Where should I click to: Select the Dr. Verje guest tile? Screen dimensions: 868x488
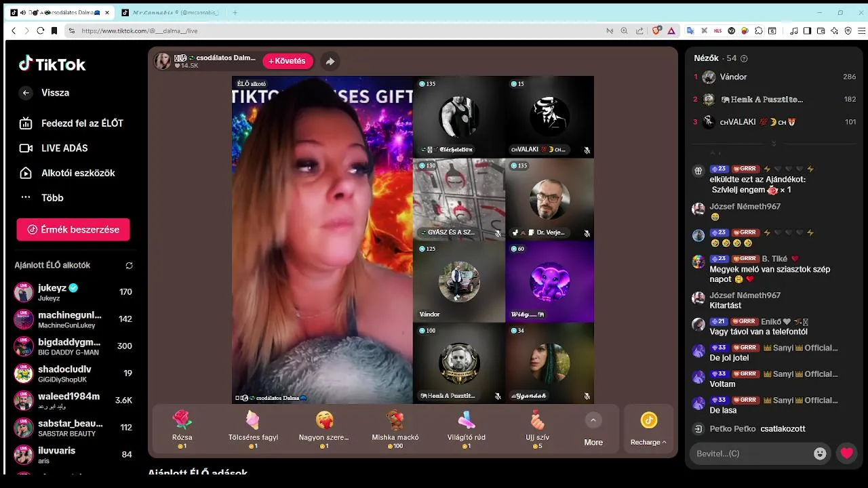[549, 199]
